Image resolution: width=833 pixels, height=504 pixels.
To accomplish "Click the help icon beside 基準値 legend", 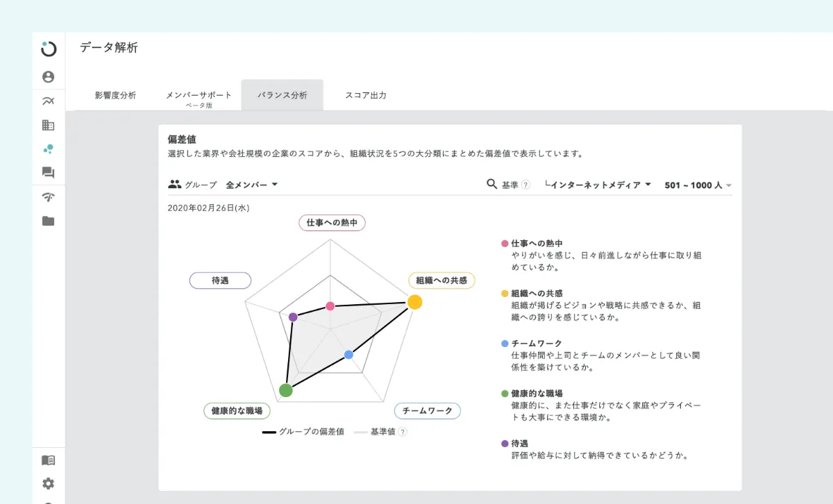I will tap(403, 432).
